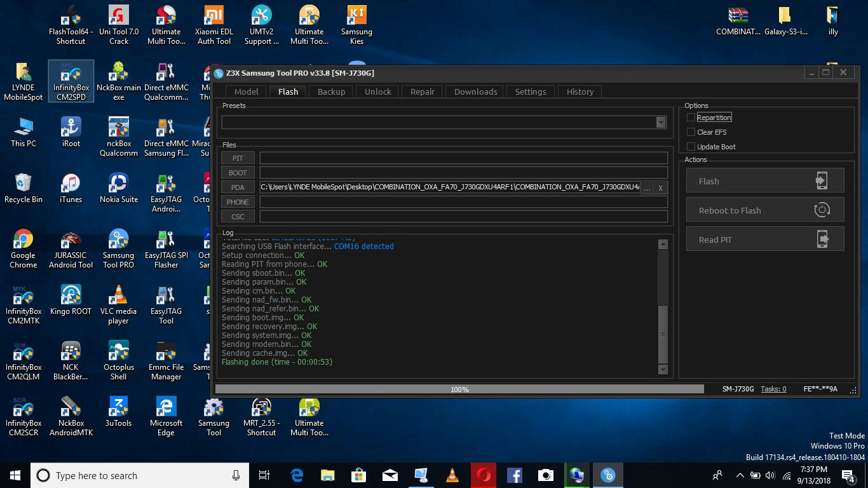868x488 pixels.
Task: Click Reboot to Flash button
Action: [x=765, y=210]
